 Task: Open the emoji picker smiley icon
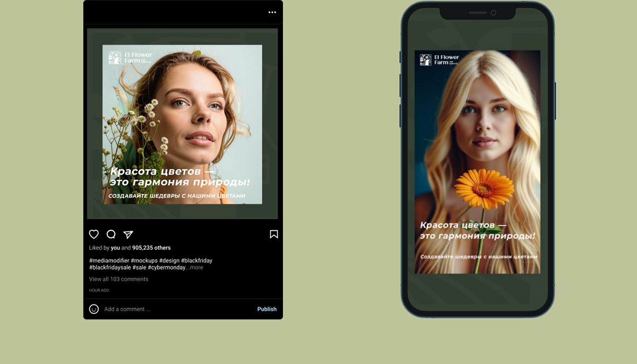[x=94, y=309]
